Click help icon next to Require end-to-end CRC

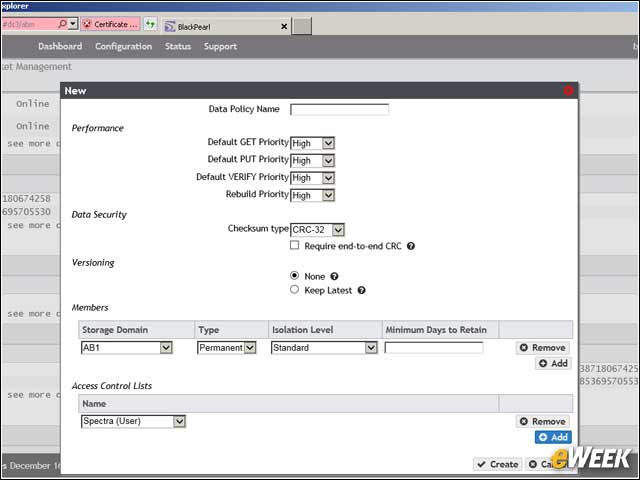click(x=411, y=246)
